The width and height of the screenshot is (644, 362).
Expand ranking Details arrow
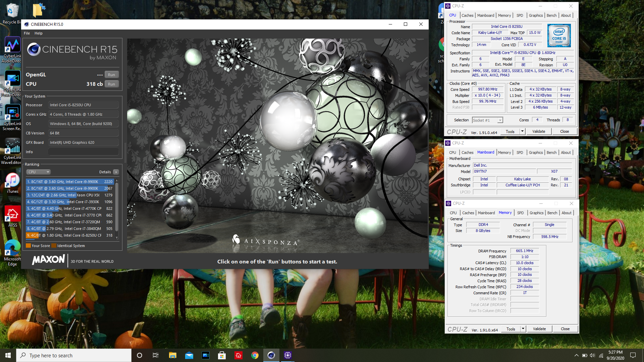click(116, 172)
